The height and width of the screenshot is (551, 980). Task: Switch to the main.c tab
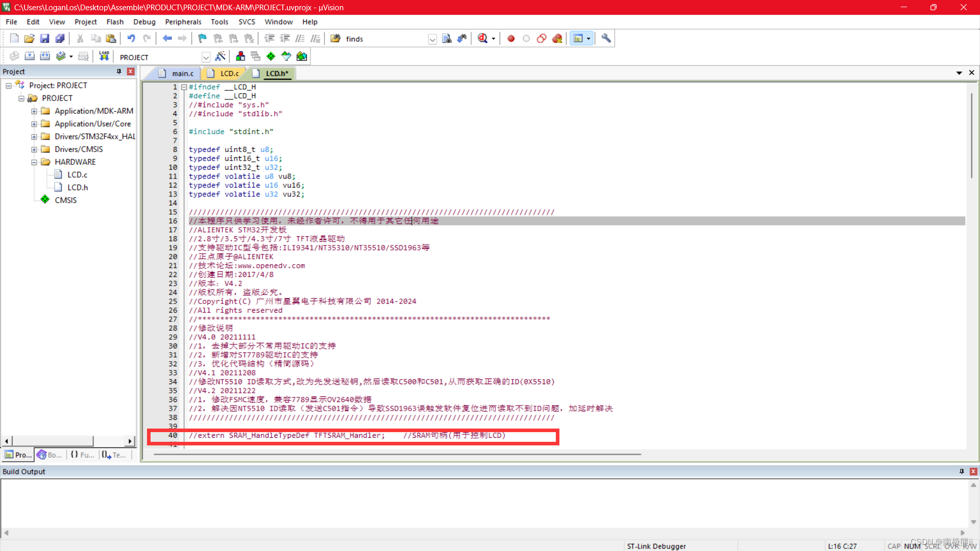pyautogui.click(x=182, y=73)
